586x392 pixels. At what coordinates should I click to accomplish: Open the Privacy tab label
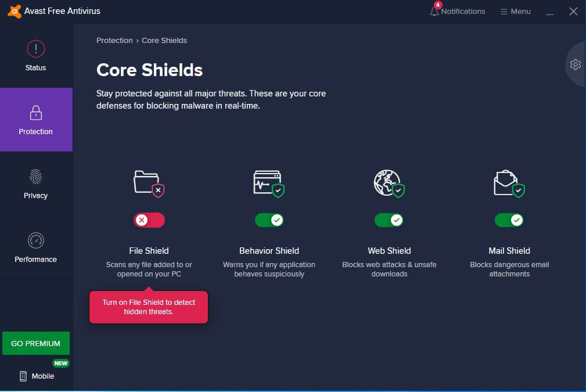click(x=35, y=196)
